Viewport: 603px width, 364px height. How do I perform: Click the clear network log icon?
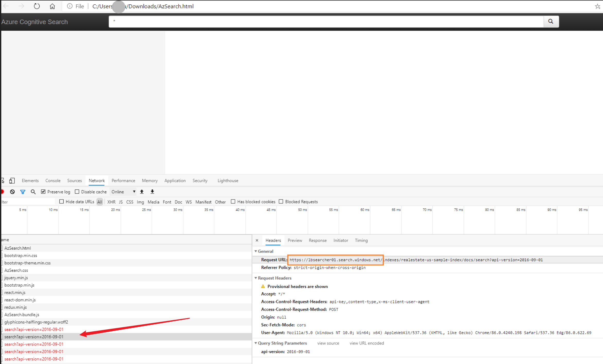coord(12,192)
